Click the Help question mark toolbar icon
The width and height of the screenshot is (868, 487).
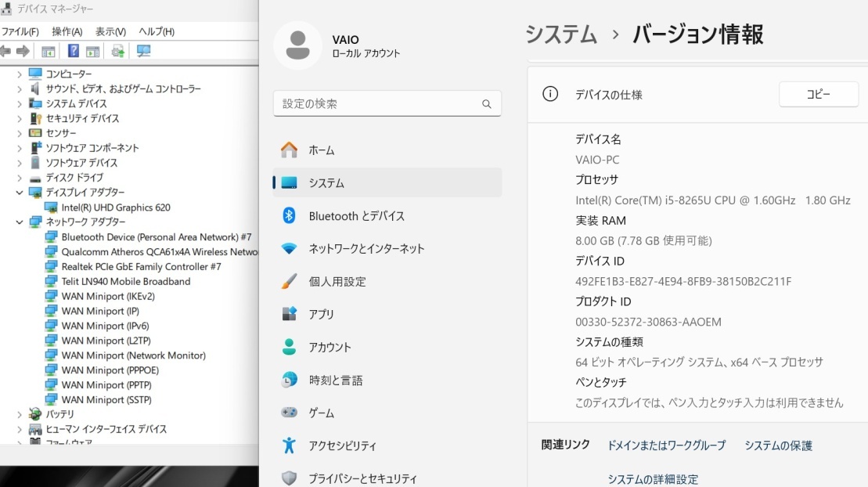pyautogui.click(x=73, y=51)
